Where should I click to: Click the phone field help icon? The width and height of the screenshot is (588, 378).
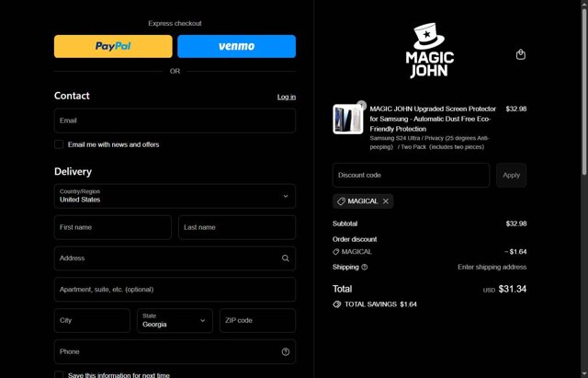coord(286,351)
